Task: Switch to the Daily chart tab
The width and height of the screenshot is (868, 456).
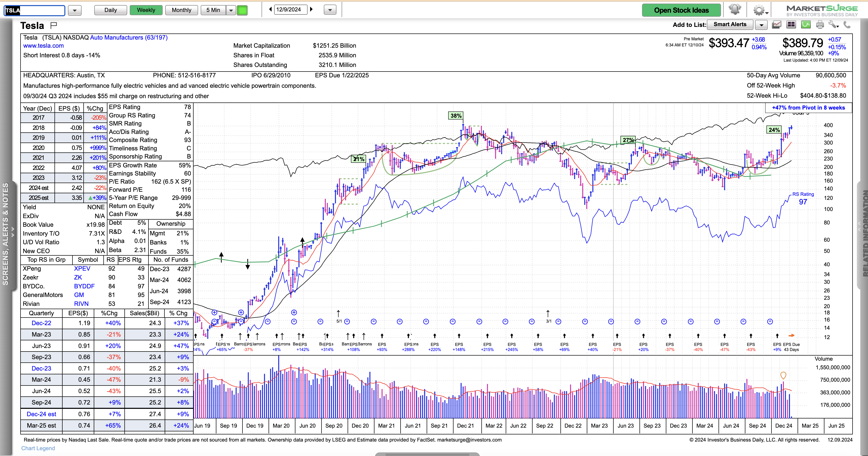Action: [110, 10]
